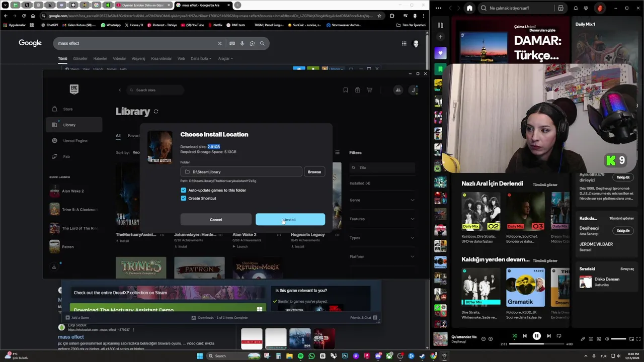Open Epic downloads icon in sidebar
644x362 pixels.
coord(54,266)
